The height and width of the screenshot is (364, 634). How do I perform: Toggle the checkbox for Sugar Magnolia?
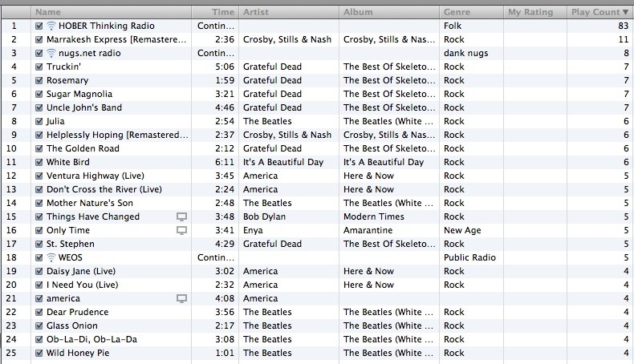click(39, 94)
